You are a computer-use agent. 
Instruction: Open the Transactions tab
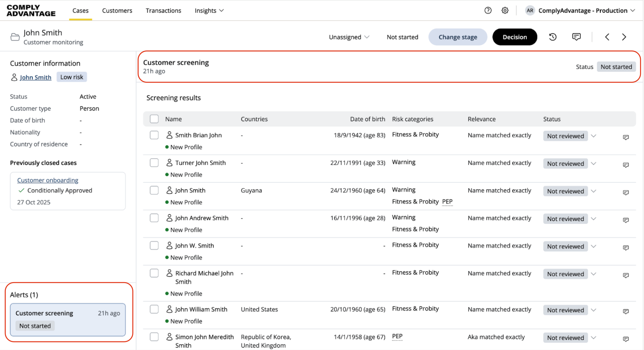pyautogui.click(x=163, y=11)
